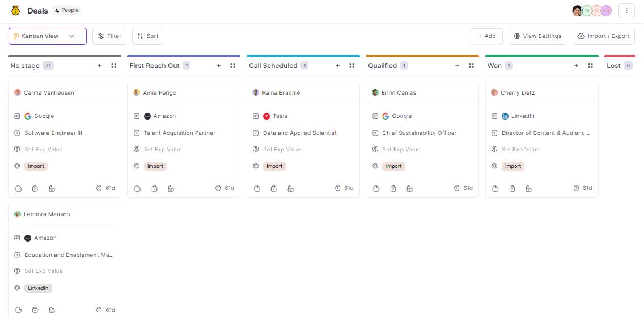Screen dimensions: 644x321
Task: Open No stage column options icon
Action: [114, 66]
